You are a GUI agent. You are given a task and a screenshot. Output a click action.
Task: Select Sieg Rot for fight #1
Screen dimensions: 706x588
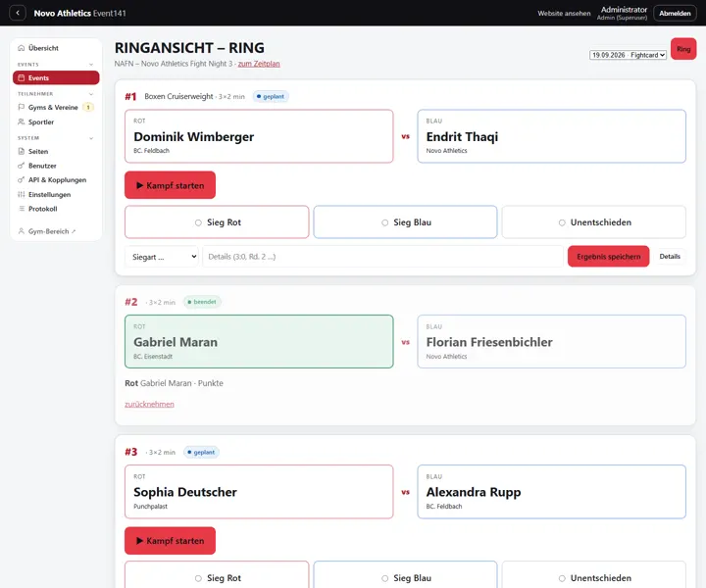[217, 222]
